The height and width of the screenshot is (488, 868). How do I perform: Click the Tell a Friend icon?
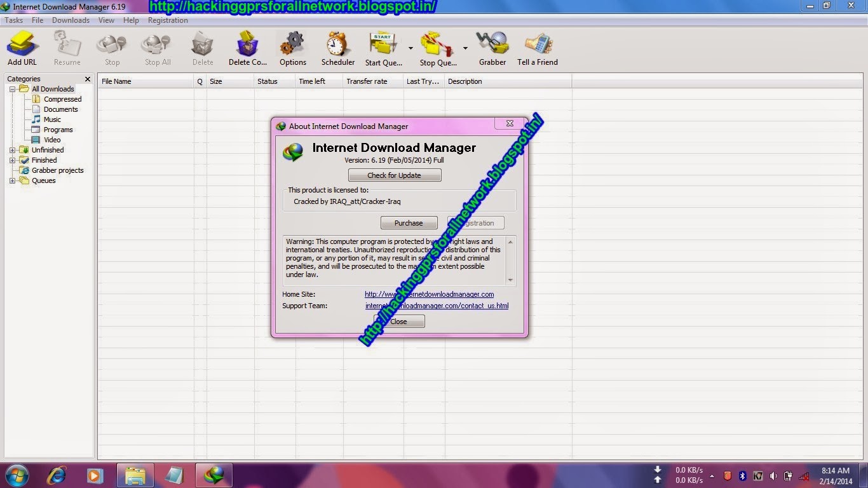coord(538,49)
